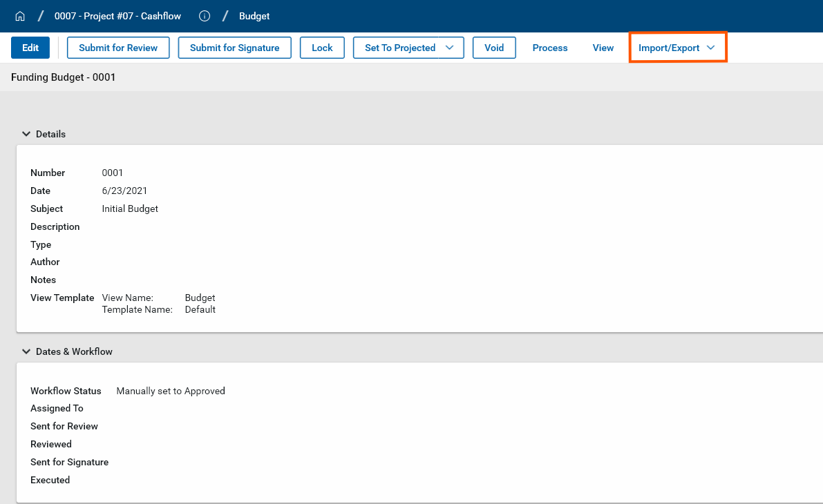
Task: Select the Initial Budget subject value
Action: tap(130, 209)
